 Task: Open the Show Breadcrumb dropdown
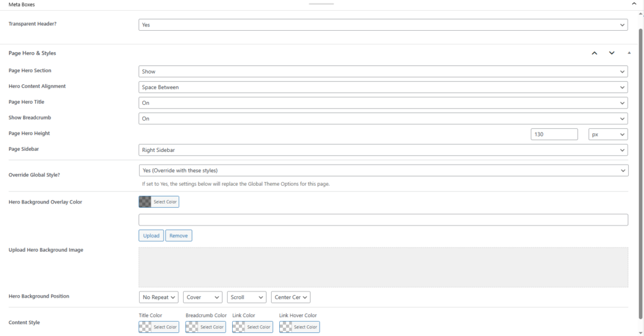click(382, 119)
